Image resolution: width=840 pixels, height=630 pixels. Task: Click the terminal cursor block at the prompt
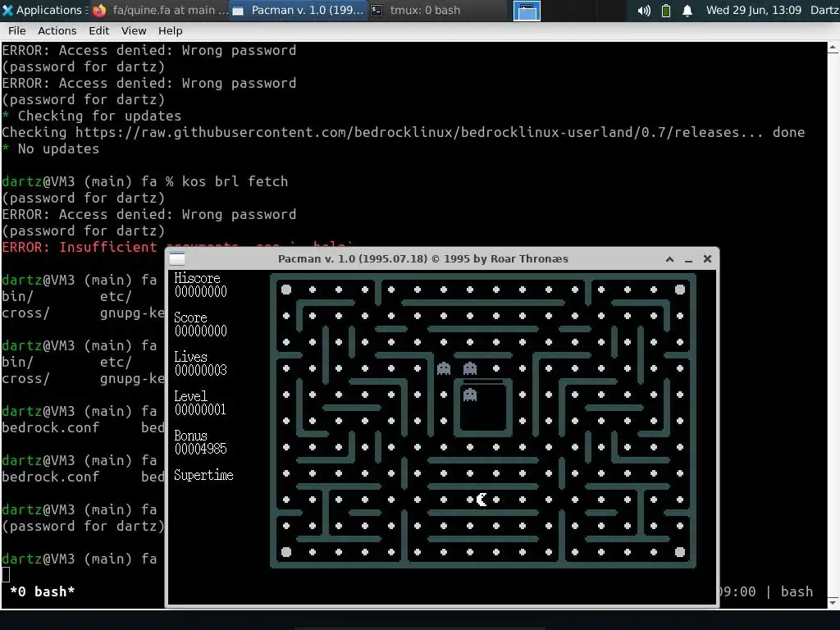pyautogui.click(x=6, y=575)
